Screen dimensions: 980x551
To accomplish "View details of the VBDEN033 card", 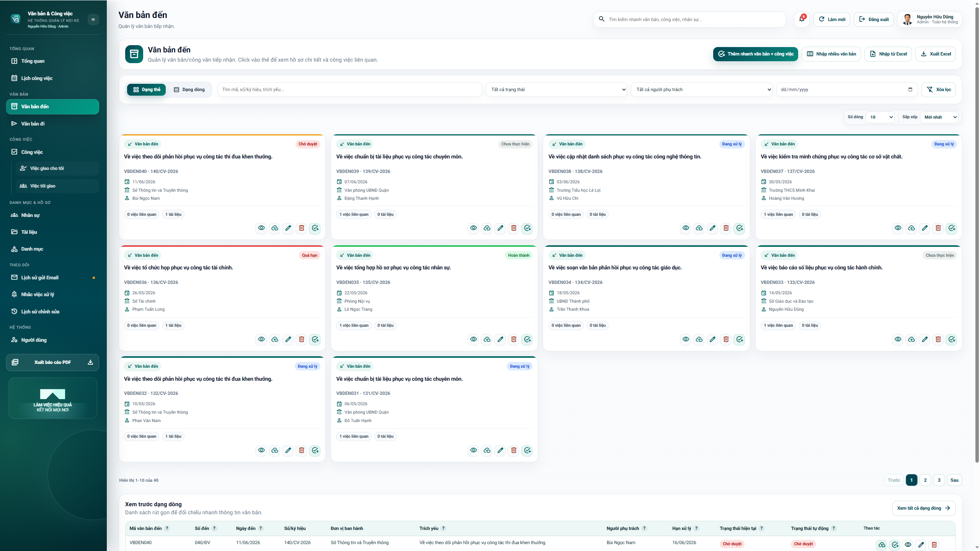I will pyautogui.click(x=898, y=339).
